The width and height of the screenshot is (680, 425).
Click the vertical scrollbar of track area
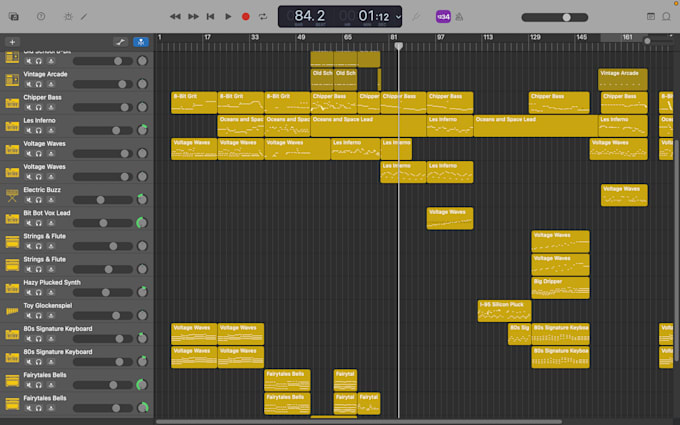[676, 249]
